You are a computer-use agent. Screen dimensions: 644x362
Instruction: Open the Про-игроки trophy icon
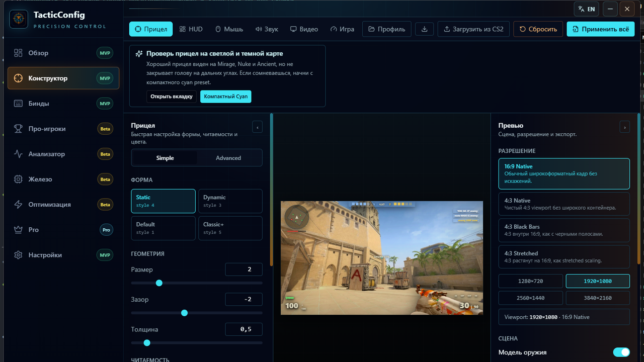19,129
